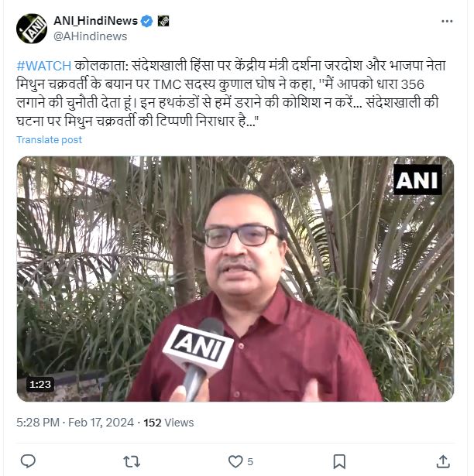
Task: Bookmark this post
Action: (339, 461)
